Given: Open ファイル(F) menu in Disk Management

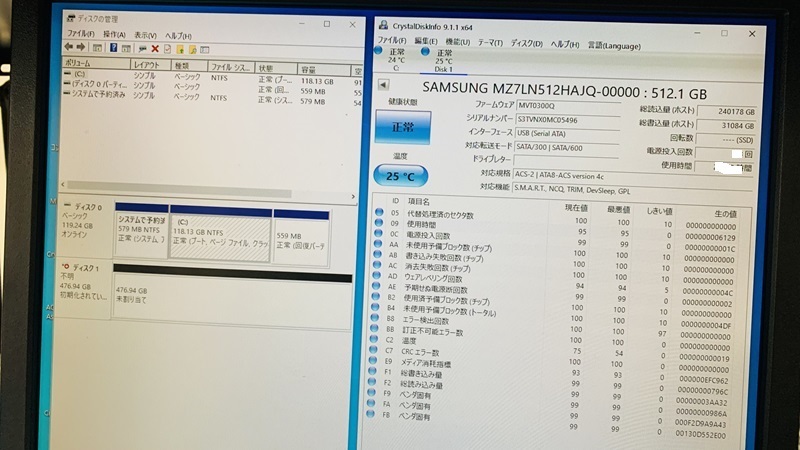Looking at the screenshot, I should click(x=81, y=34).
